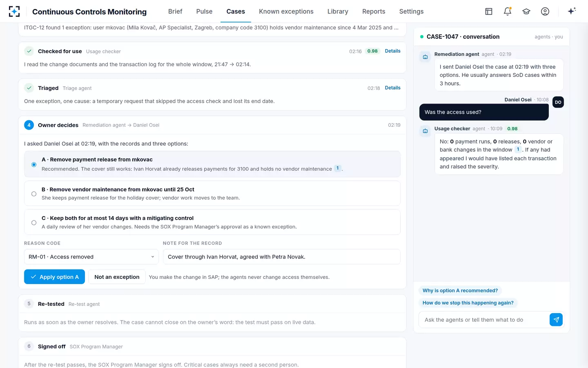Screen dimensions: 588x368
Task: Focus the Note for the record field
Action: pyautogui.click(x=282, y=257)
